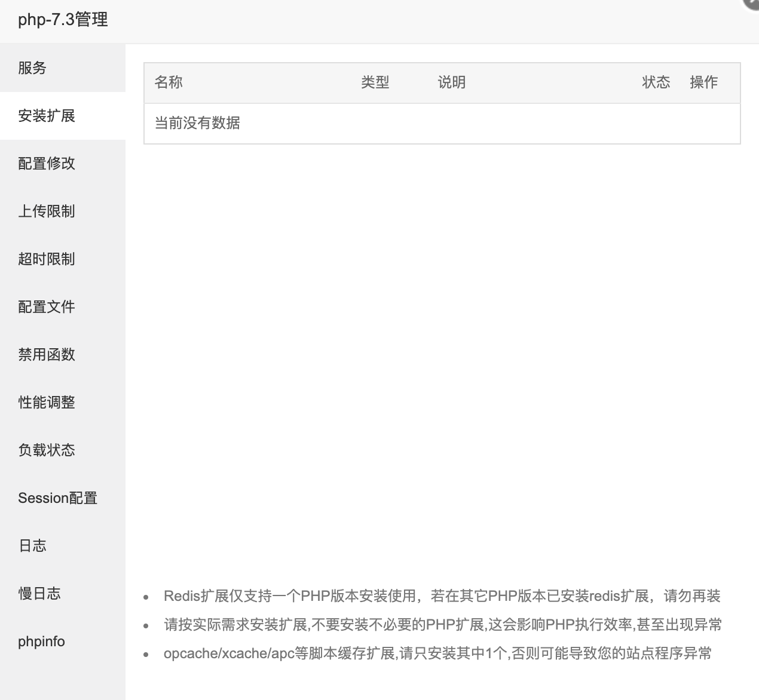
Task: Click the 当前没有数据 table row
Action: click(x=442, y=124)
